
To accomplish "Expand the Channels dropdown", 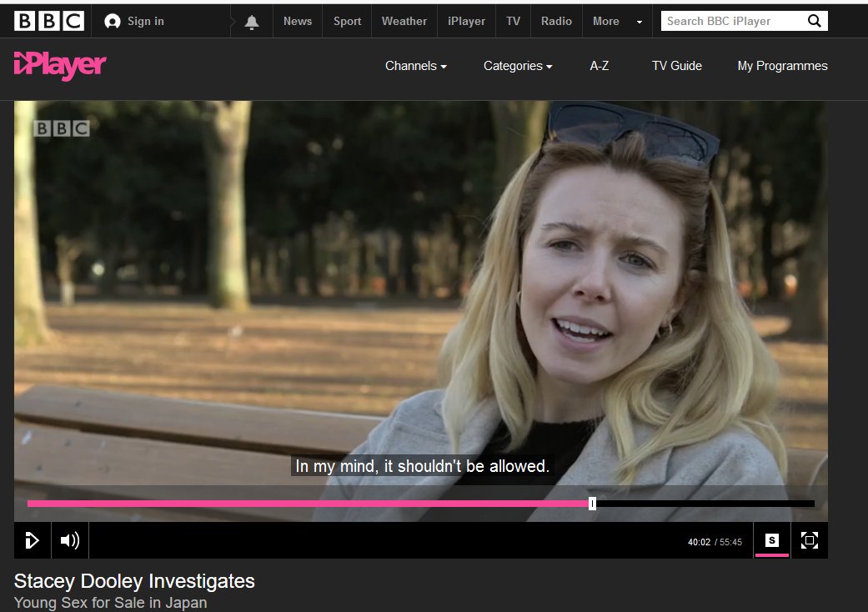I will pyautogui.click(x=416, y=66).
